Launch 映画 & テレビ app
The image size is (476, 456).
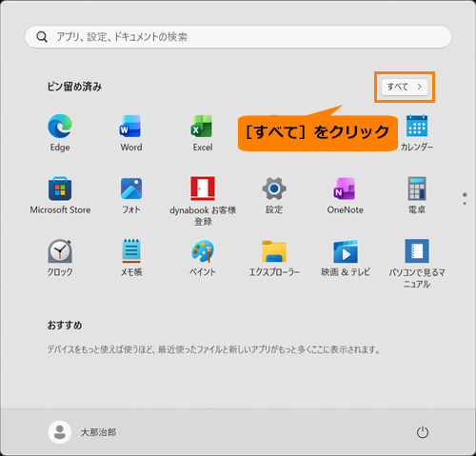coord(346,258)
